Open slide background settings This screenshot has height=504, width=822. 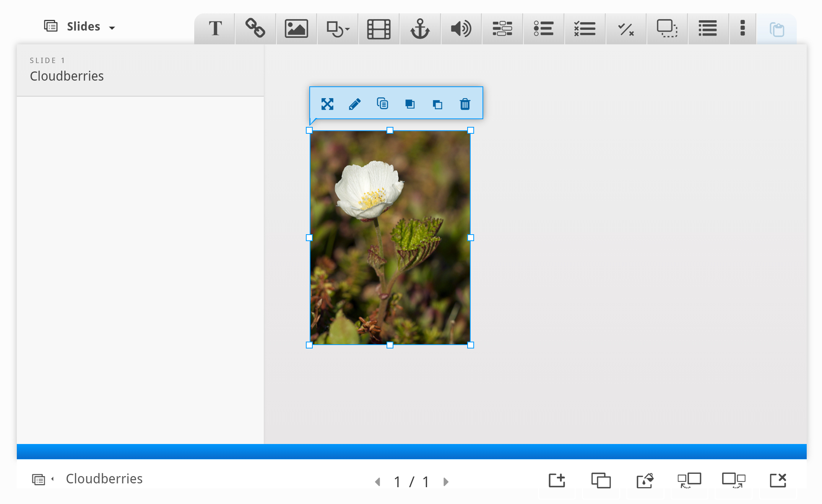[645, 480]
